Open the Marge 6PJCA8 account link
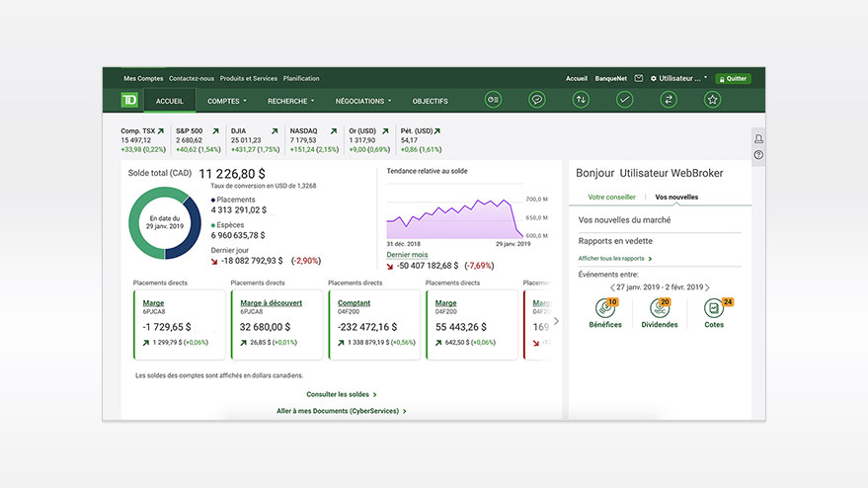868x488 pixels. 153,303
